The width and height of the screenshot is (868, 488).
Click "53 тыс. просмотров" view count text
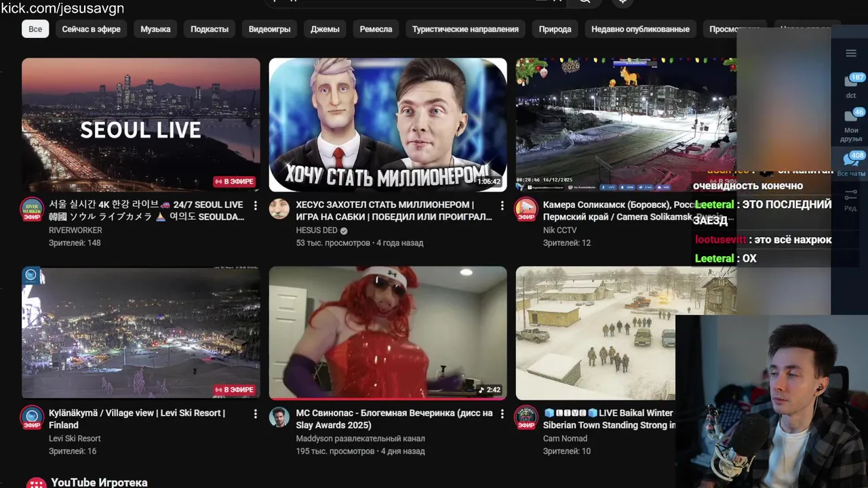(x=333, y=243)
